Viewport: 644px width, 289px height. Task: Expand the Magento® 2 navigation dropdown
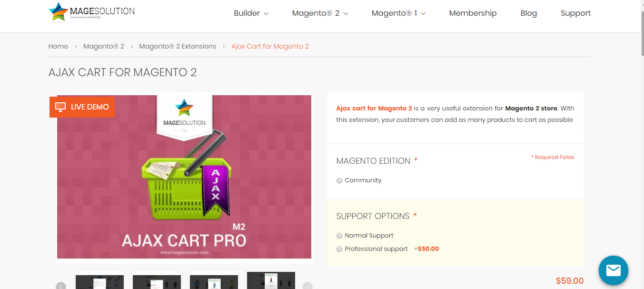[x=320, y=13]
